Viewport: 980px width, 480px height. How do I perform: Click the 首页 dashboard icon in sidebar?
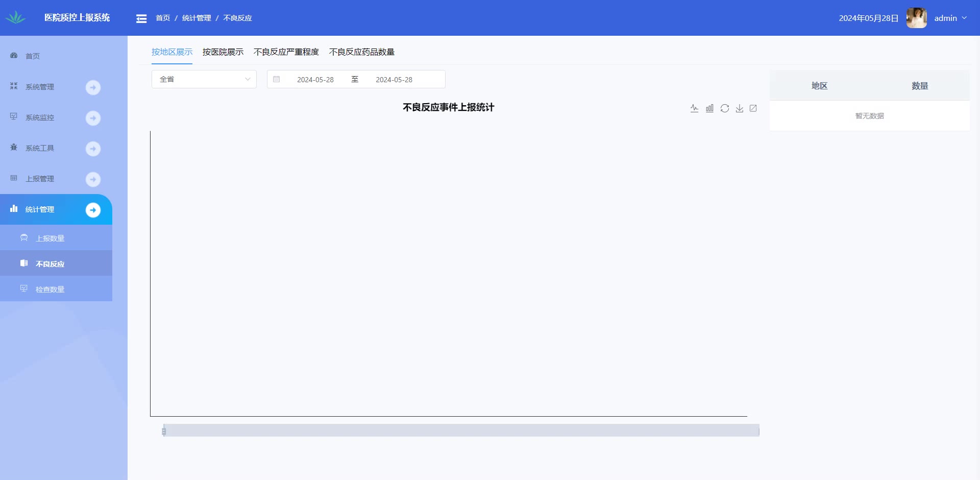tap(14, 55)
